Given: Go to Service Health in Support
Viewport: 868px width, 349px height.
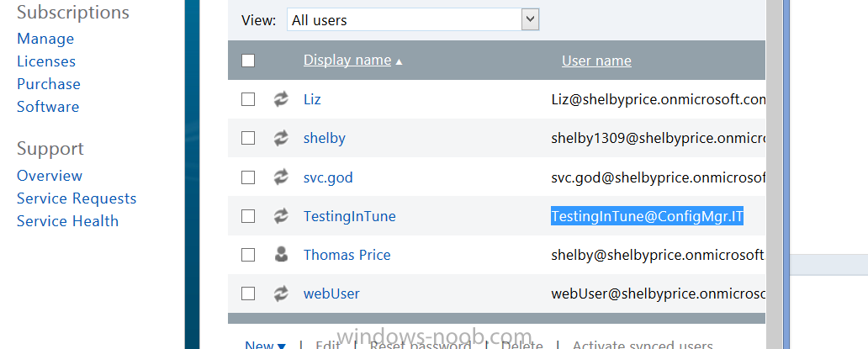Looking at the screenshot, I should 67,221.
